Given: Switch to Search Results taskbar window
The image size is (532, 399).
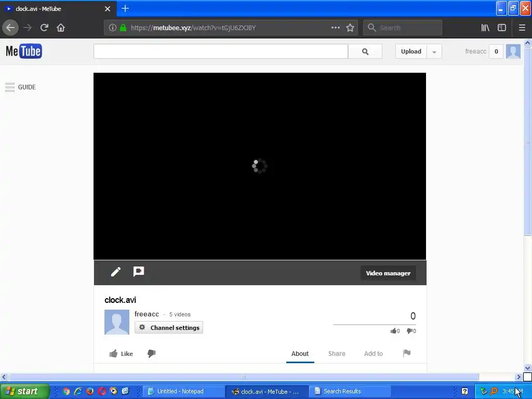Looking at the screenshot, I should tap(350, 391).
